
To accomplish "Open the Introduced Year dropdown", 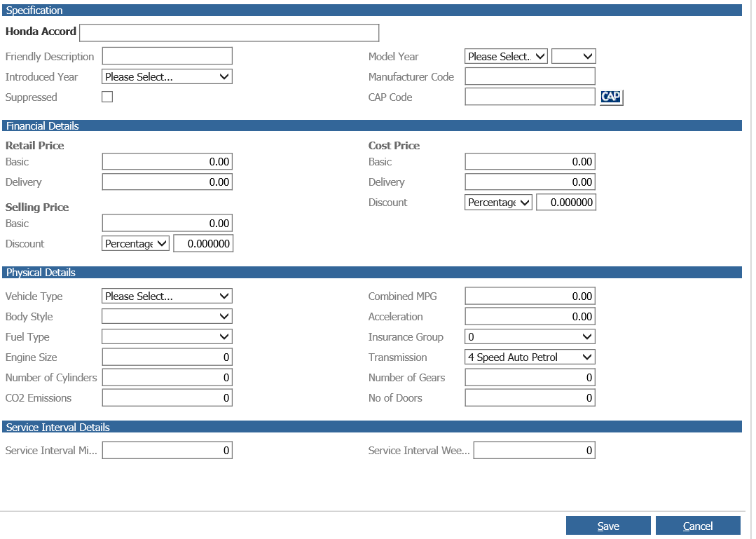I will pyautogui.click(x=167, y=76).
